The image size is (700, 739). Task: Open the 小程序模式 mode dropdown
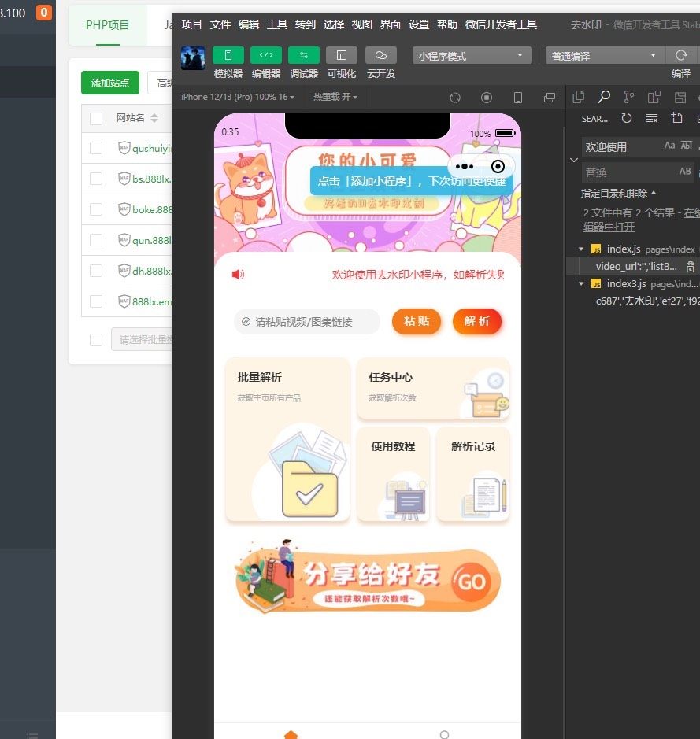pyautogui.click(x=471, y=56)
